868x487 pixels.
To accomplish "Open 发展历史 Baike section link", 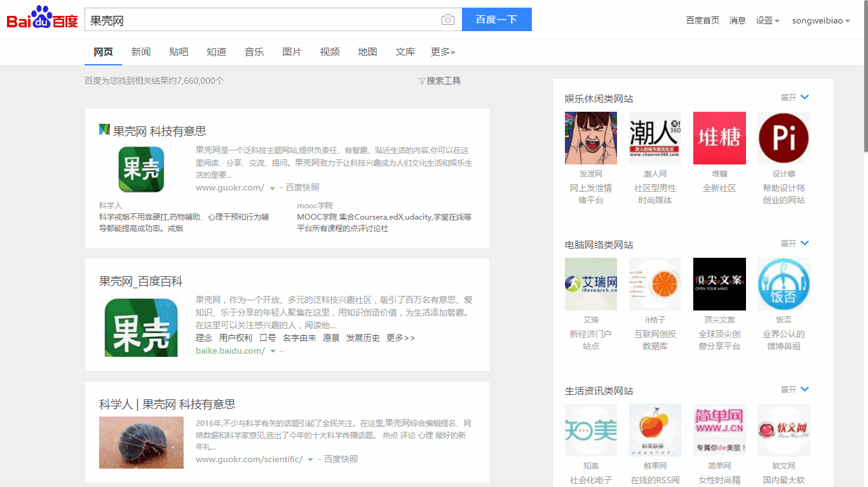I will coord(363,338).
